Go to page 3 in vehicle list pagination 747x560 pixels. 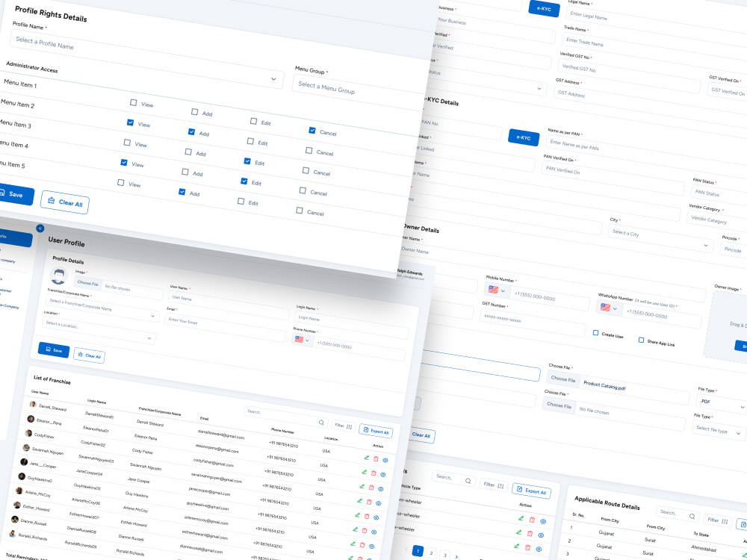[444, 555]
